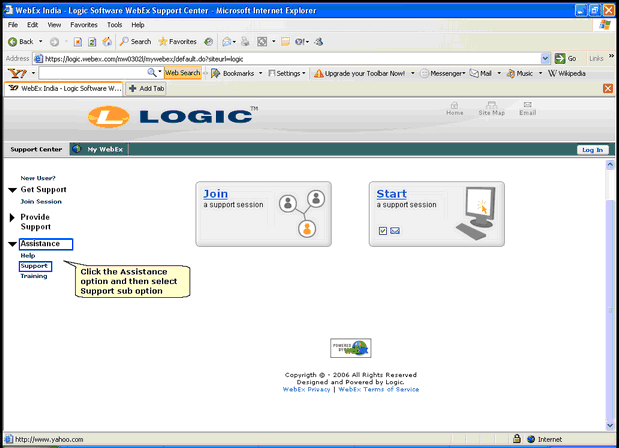
Task: Open the Tools menu
Action: pyautogui.click(x=114, y=25)
